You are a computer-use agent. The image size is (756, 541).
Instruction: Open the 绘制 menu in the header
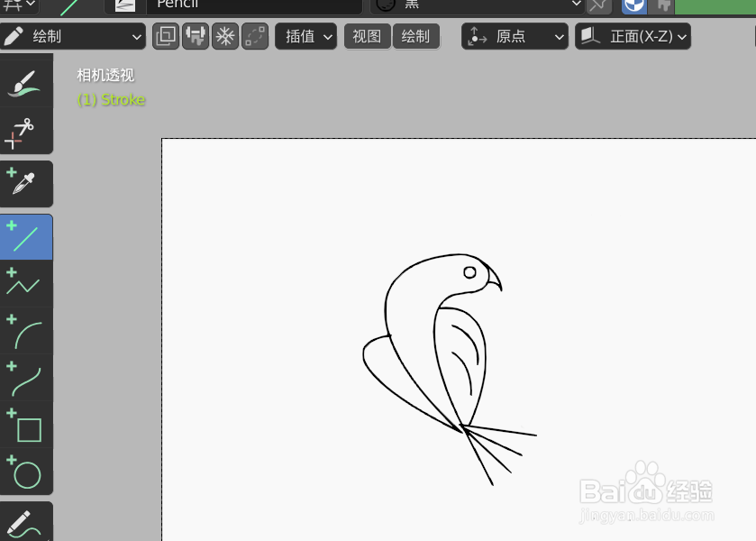[x=416, y=37]
